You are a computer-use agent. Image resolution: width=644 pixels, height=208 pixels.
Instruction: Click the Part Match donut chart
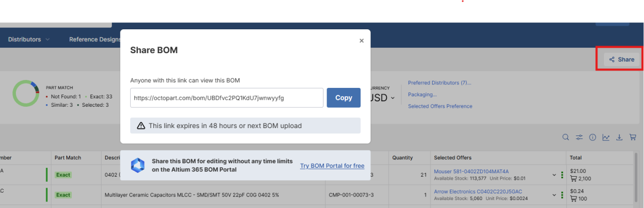pos(26,93)
